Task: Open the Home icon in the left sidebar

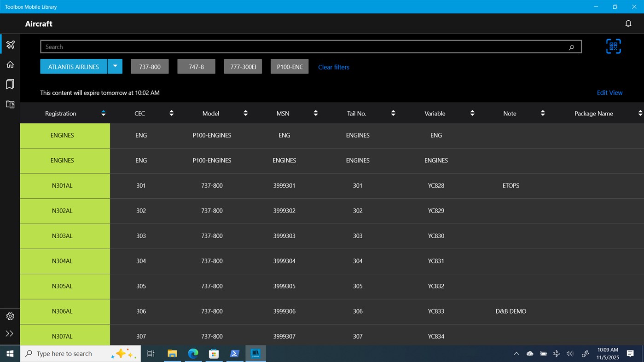Action: [10, 64]
